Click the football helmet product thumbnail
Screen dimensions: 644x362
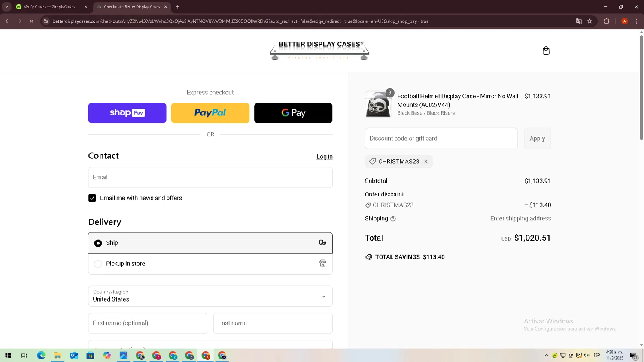point(378,104)
